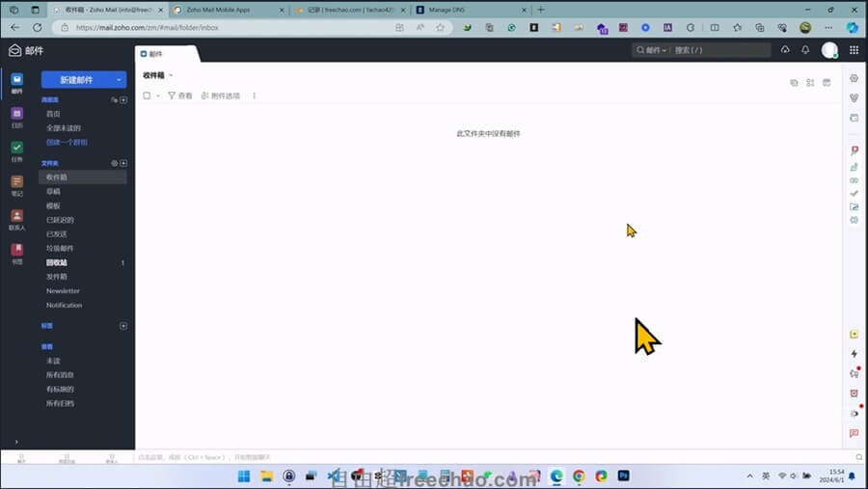The width and height of the screenshot is (868, 489).
Task: Open a new browser tab with plus button
Action: point(541,10)
